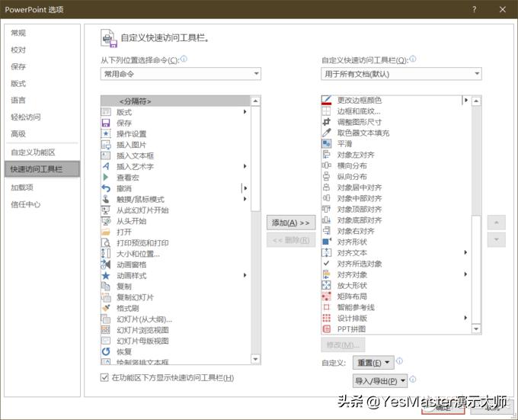Select 智能参考线 row
This screenshot has width=518, height=420.
tap(396, 307)
